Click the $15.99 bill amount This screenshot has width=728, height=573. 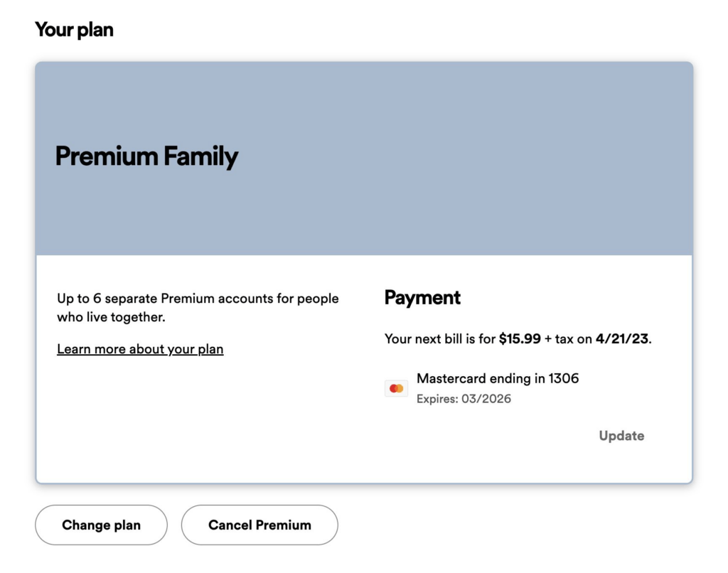(520, 338)
